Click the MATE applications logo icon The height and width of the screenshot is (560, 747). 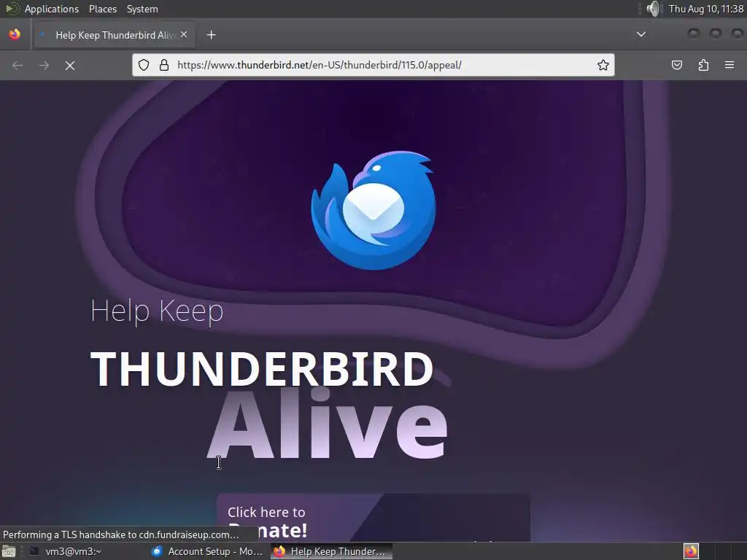click(x=11, y=9)
